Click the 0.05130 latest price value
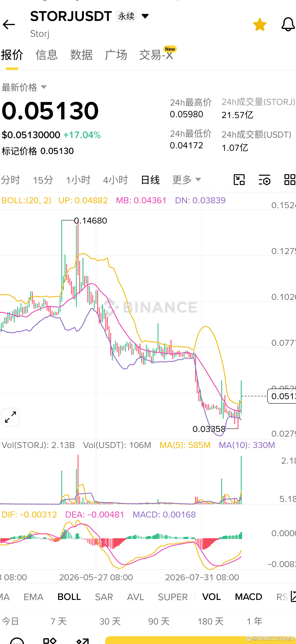 (x=50, y=110)
